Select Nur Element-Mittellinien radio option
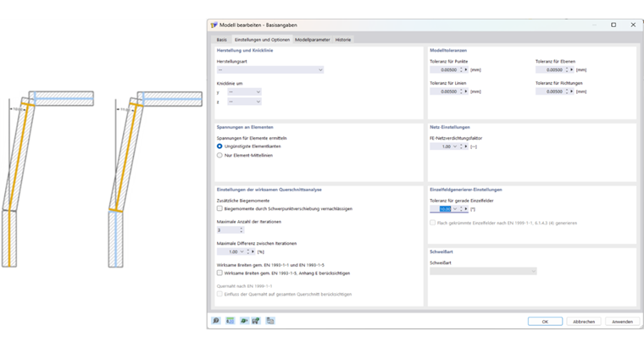644x348 pixels. pos(219,155)
